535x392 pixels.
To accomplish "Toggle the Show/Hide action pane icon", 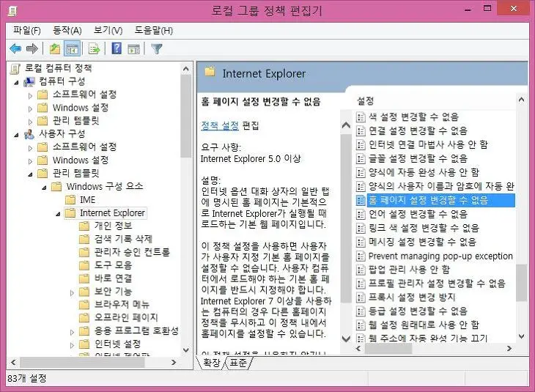I will 133,49.
